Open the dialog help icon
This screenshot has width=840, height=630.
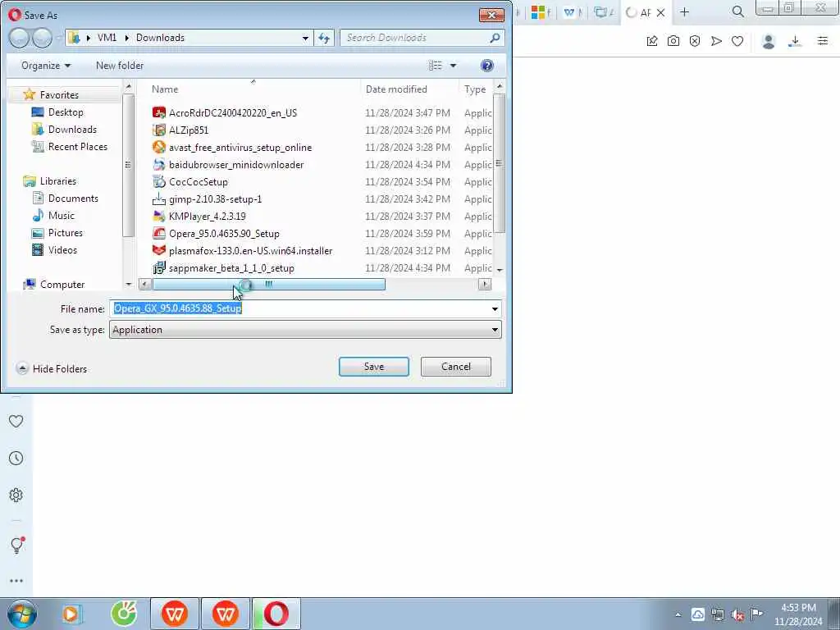[x=486, y=66]
